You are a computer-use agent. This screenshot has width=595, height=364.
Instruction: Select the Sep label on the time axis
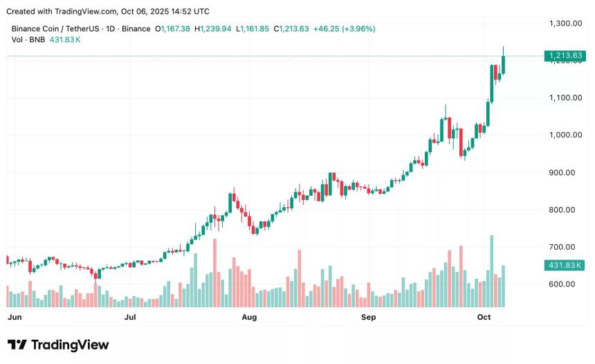tap(369, 318)
